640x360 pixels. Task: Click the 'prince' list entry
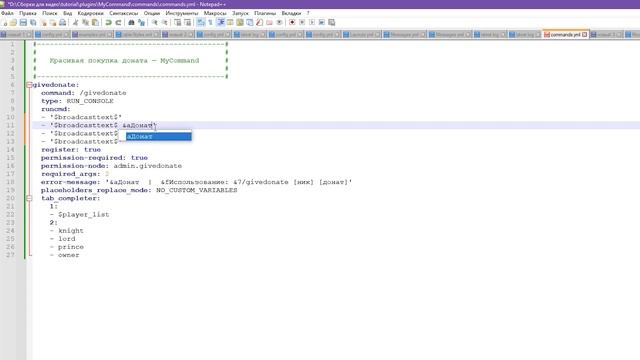[71, 247]
